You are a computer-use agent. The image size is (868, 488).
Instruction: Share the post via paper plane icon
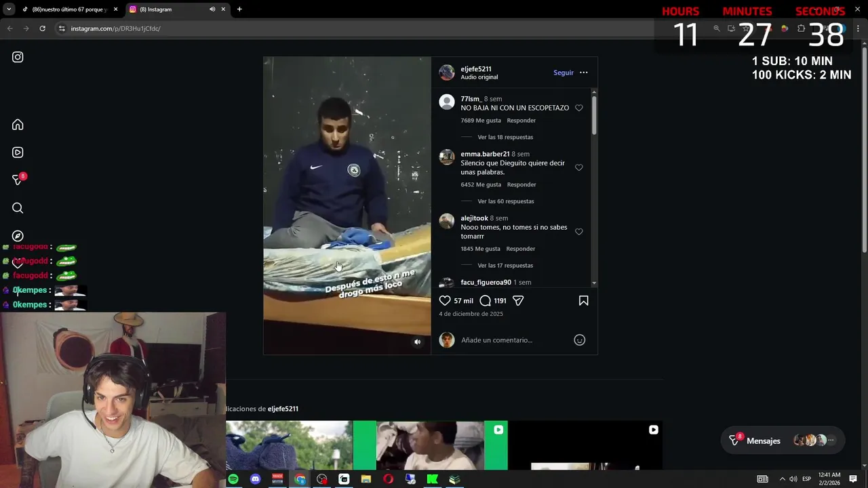[518, 300]
